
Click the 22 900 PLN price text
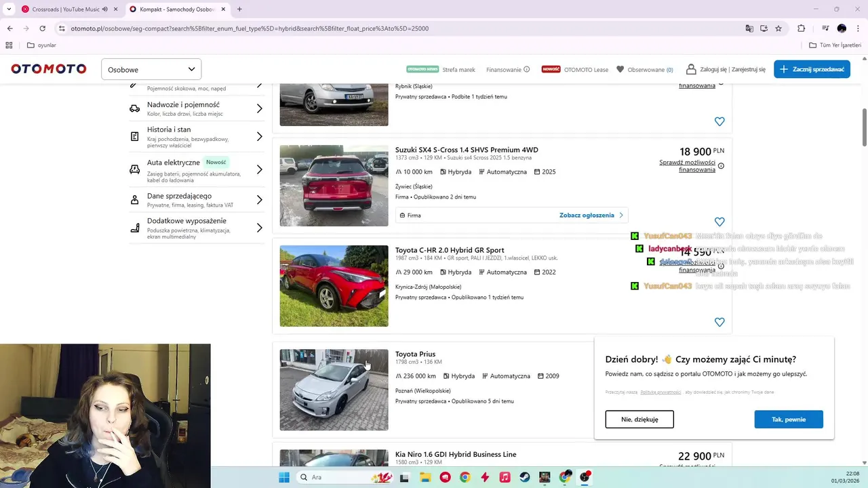[701, 456]
